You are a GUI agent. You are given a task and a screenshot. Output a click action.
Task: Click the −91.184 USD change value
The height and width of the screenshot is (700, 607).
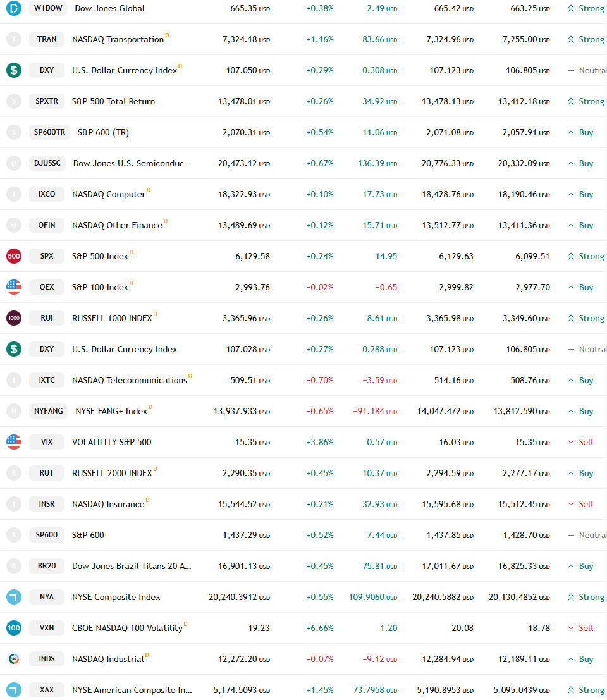pos(375,411)
